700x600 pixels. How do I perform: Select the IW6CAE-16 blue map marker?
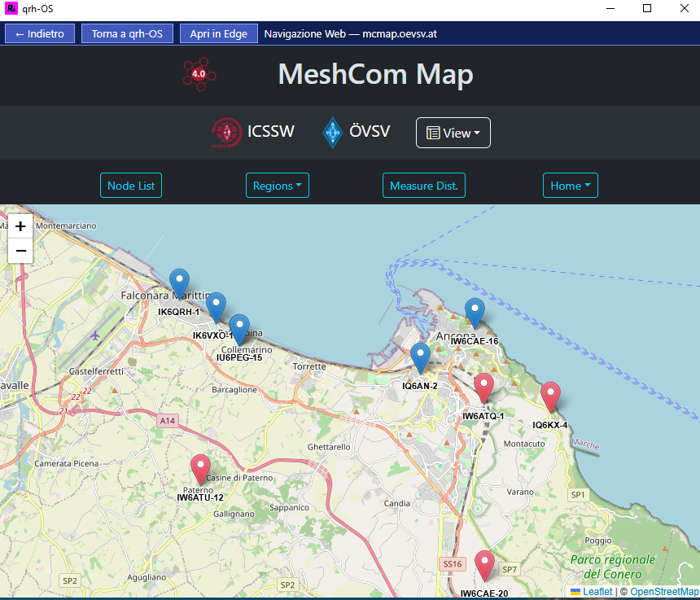pyautogui.click(x=475, y=313)
